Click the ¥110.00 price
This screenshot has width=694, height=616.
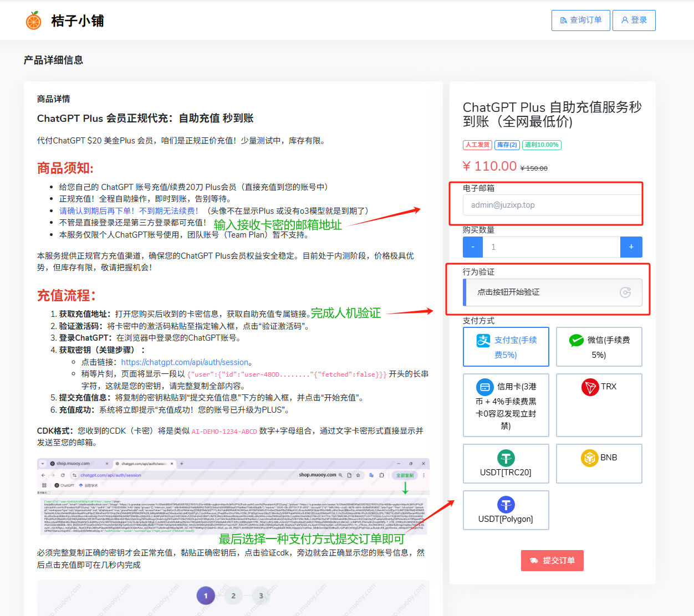tap(490, 166)
